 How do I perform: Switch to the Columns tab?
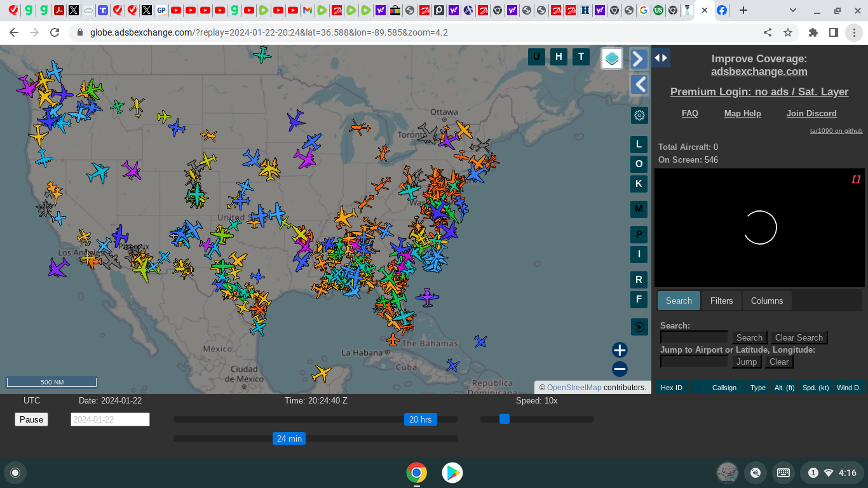pos(767,301)
